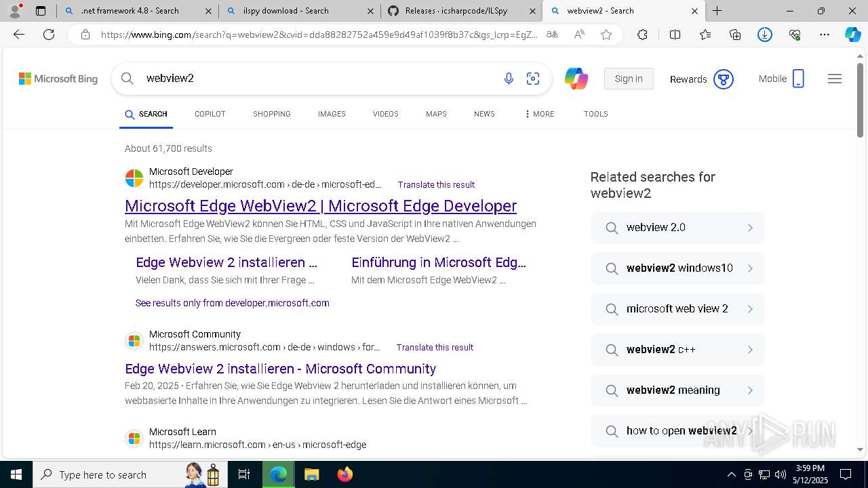Open the Bing Copilot colorful icon
The height and width of the screenshot is (488, 868).
click(576, 79)
